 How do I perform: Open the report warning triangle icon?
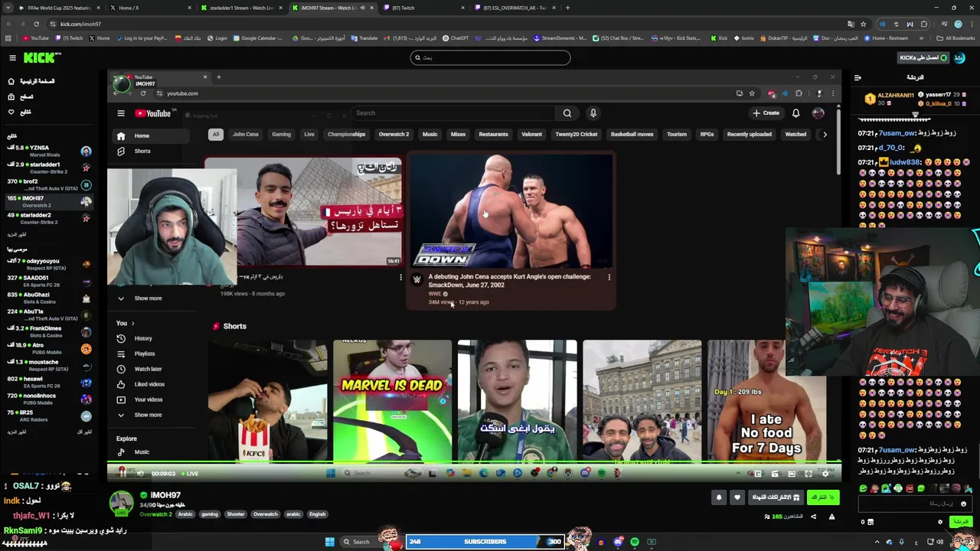pos(831,517)
